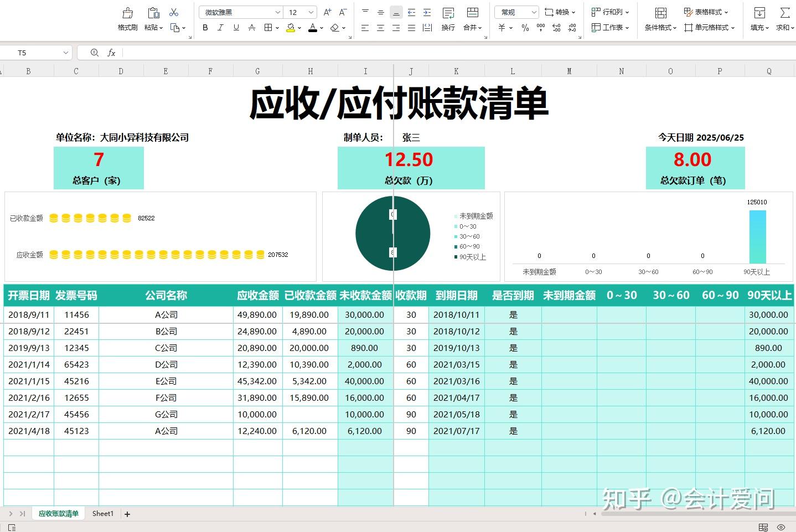Viewport: 796px width, 532px height.
Task: Click the magnifier icon in formula bar
Action: click(94, 53)
